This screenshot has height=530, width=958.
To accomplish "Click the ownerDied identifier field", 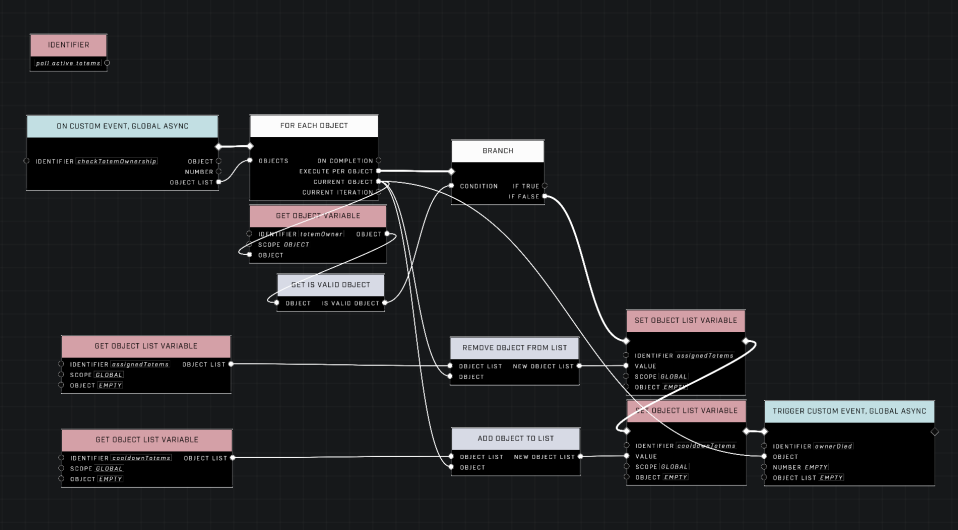I will pos(833,446).
